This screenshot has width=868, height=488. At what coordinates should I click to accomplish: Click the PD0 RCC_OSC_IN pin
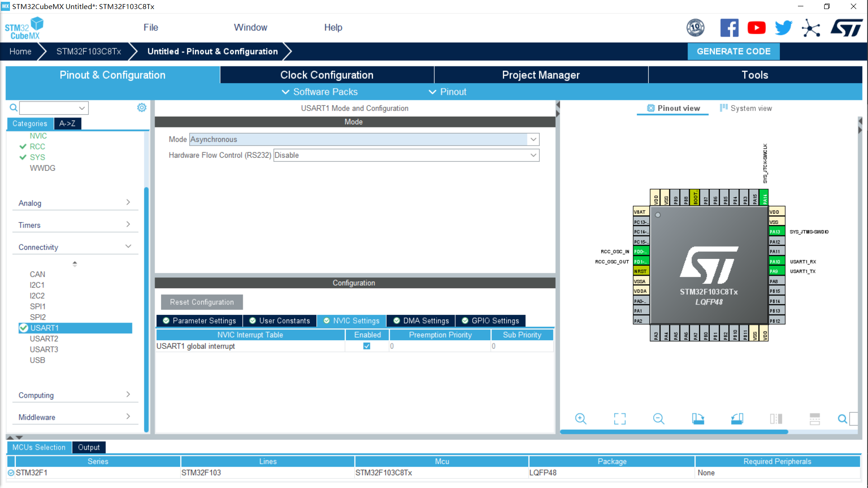click(641, 251)
